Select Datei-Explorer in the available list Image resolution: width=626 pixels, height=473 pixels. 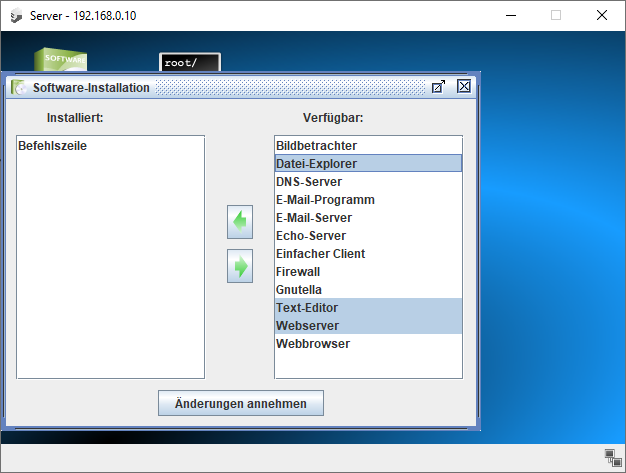[x=368, y=164]
